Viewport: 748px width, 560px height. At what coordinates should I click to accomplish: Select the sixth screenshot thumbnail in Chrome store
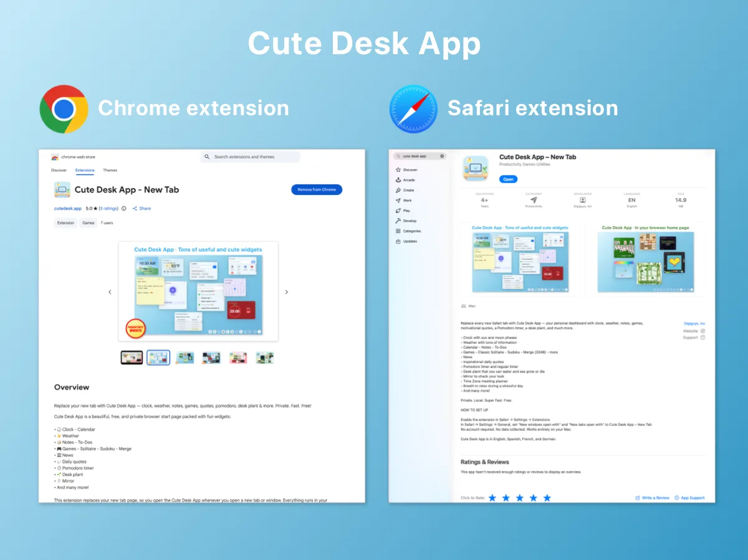pyautogui.click(x=265, y=358)
